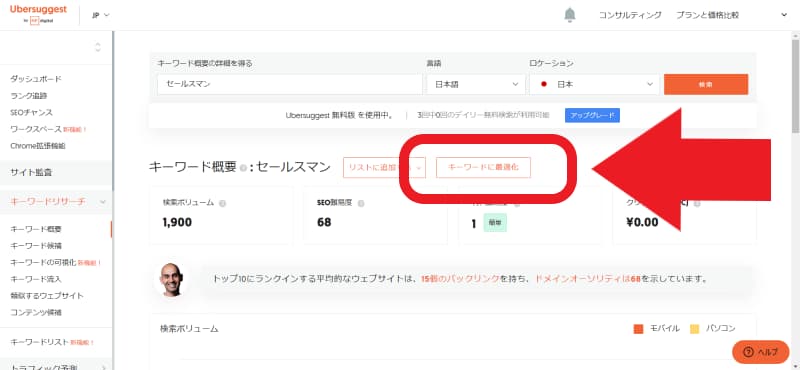Select 類似するウェブサイト in sidebar
This screenshot has height=370, width=800.
[46, 296]
